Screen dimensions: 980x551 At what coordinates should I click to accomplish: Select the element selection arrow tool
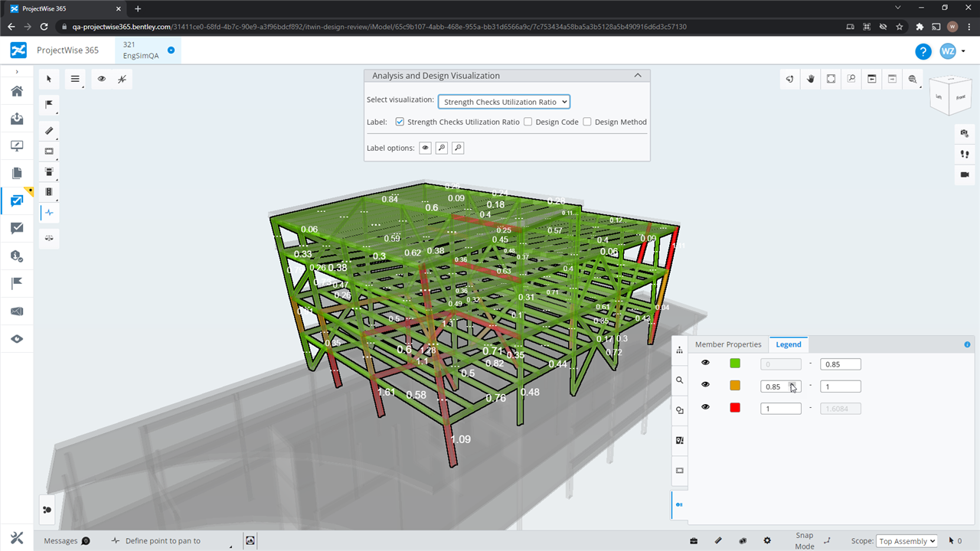coord(49,79)
